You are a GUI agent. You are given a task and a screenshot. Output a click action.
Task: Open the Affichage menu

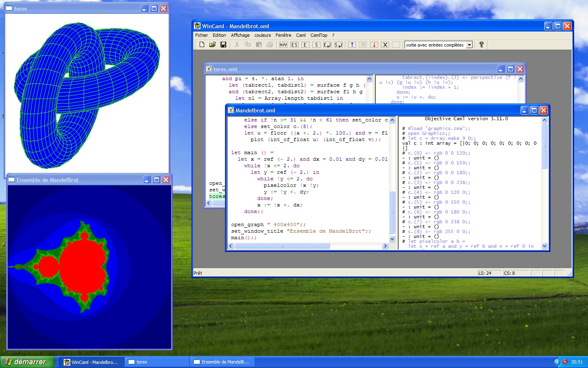pos(240,35)
